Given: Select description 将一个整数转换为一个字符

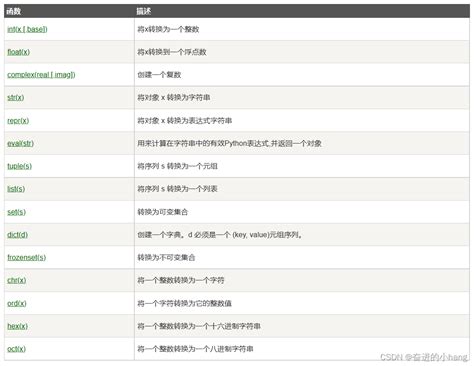Looking at the screenshot, I should click(181, 280).
